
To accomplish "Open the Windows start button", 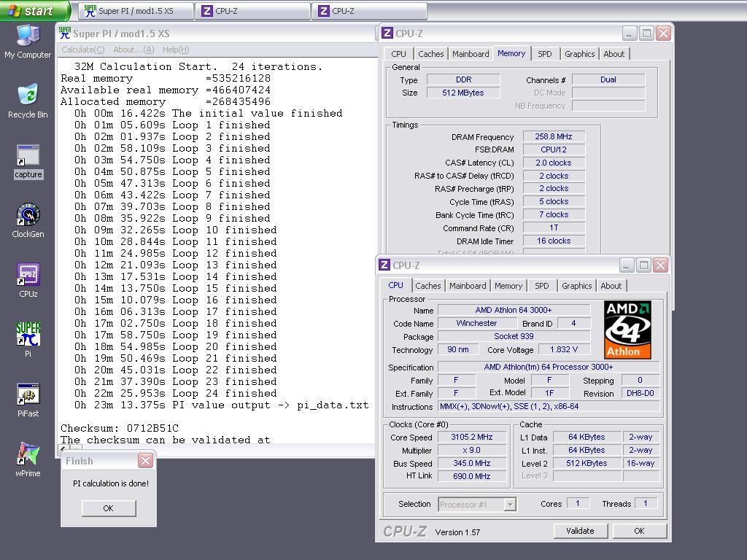I will coord(34,10).
